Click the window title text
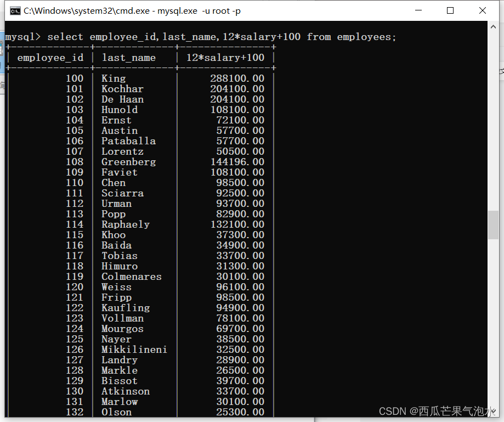 click(132, 11)
